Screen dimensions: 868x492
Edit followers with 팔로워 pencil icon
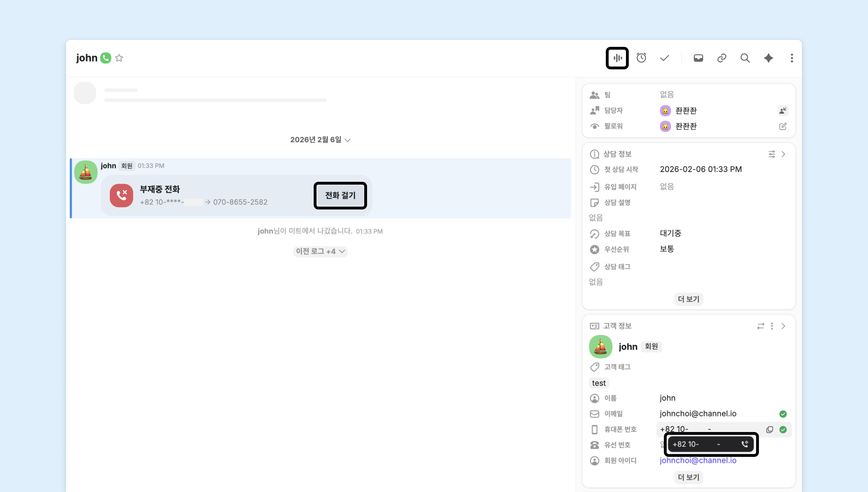point(783,126)
